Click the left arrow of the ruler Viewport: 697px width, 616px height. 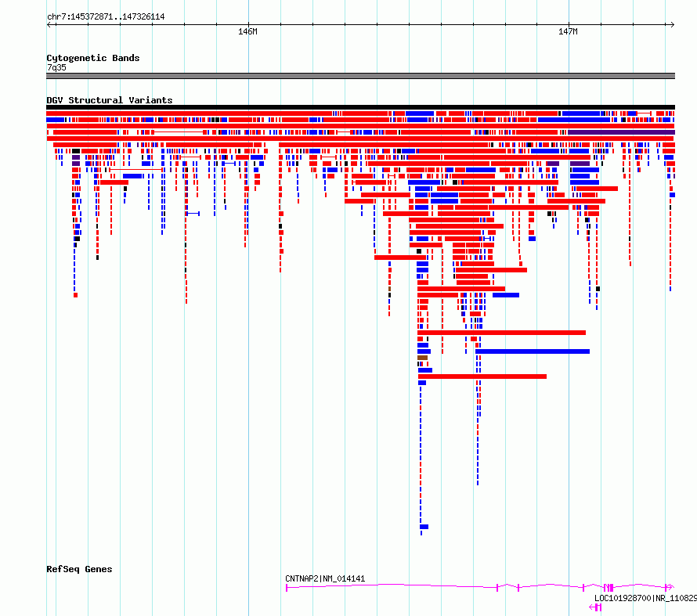tap(49, 25)
